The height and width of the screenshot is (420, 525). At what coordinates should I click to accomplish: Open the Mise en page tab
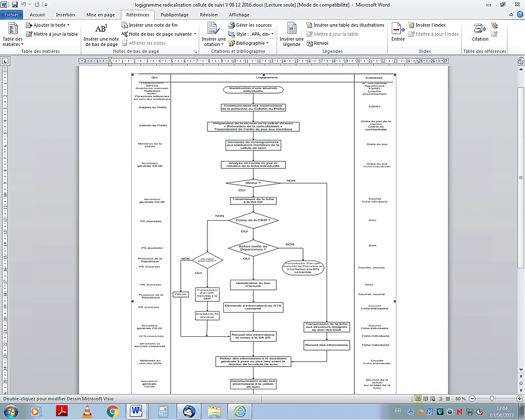(x=100, y=15)
